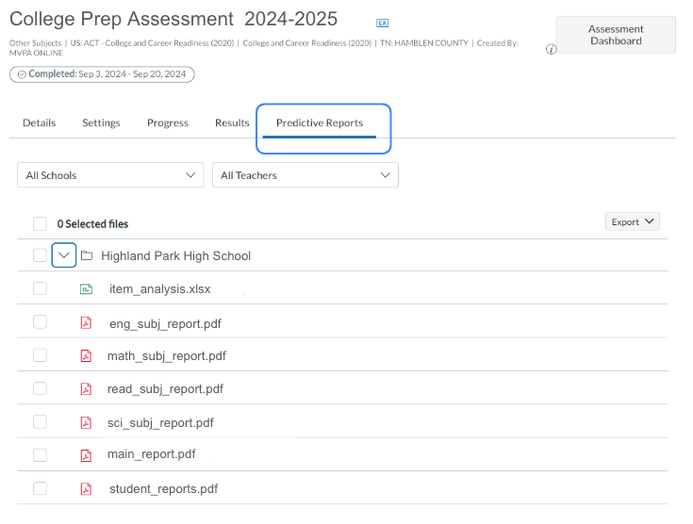Check the Highland Park High School checkbox
693x524 pixels.
click(x=40, y=256)
